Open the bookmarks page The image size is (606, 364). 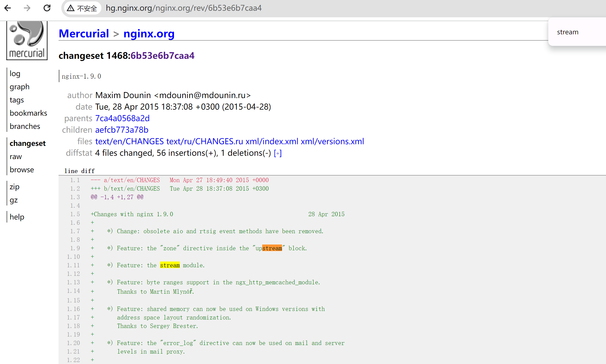(x=28, y=113)
